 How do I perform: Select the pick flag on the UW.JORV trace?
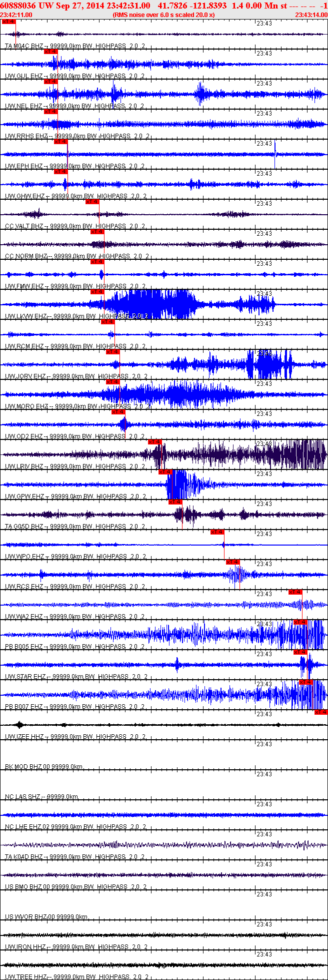click(x=112, y=352)
